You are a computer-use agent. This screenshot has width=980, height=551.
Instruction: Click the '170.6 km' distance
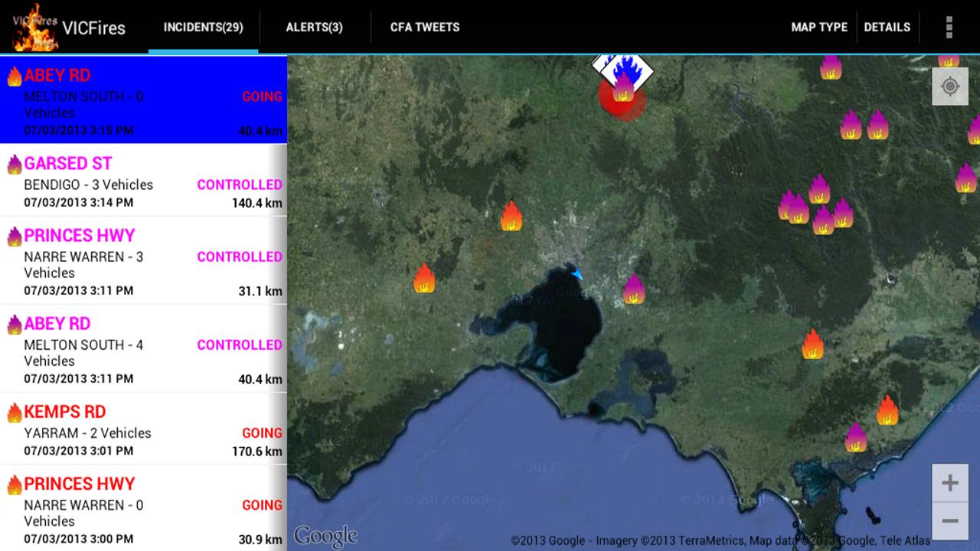pyautogui.click(x=257, y=452)
